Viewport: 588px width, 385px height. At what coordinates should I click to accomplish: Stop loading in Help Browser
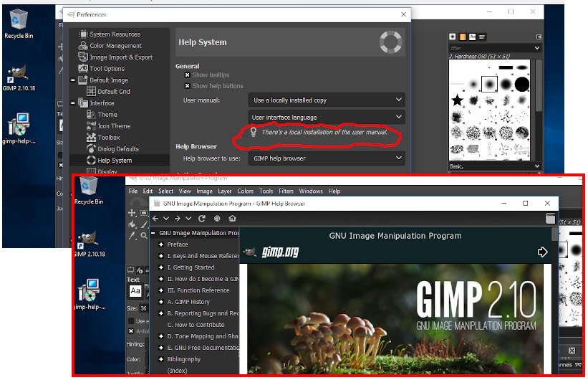(217, 219)
